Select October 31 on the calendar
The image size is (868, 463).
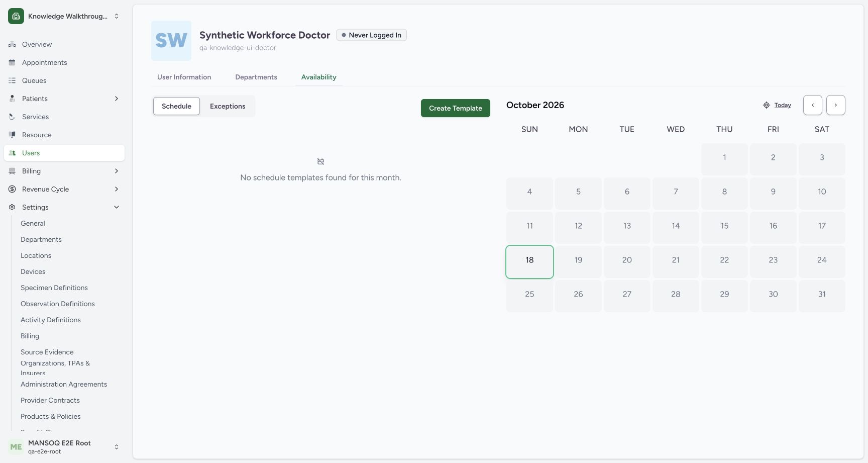822,296
